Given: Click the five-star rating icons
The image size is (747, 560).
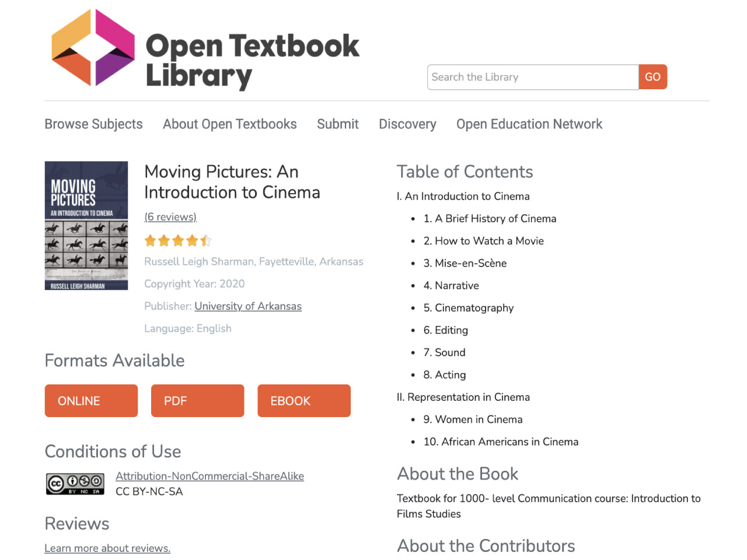Looking at the screenshot, I should (178, 240).
